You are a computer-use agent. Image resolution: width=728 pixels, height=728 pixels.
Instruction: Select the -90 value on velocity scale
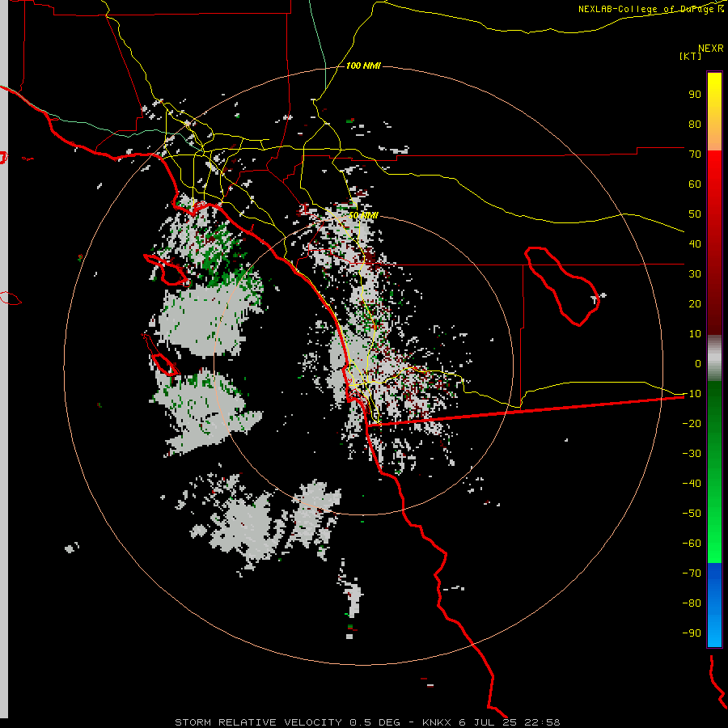pos(692,633)
